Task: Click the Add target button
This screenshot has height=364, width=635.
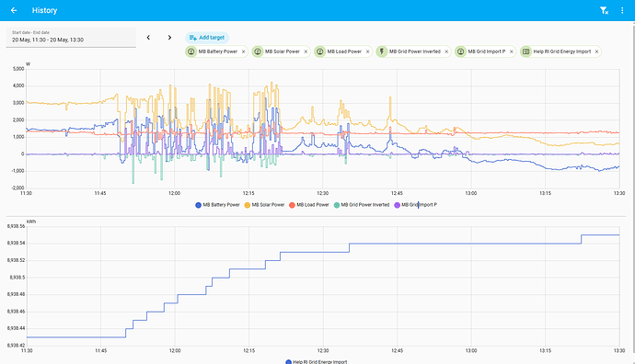Action: pyautogui.click(x=207, y=38)
